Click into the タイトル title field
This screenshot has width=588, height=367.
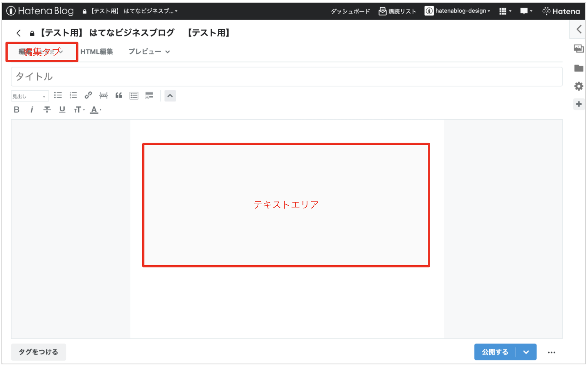click(286, 77)
